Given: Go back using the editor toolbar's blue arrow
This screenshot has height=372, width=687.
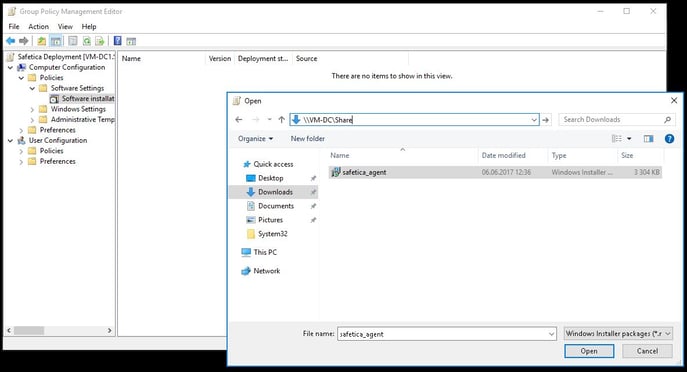Looking at the screenshot, I should pyautogui.click(x=11, y=41).
